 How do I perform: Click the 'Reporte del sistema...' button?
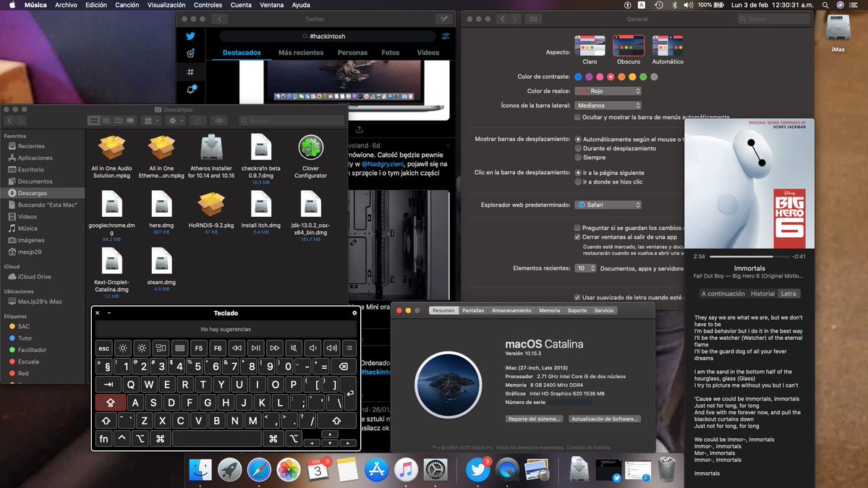pyautogui.click(x=534, y=419)
